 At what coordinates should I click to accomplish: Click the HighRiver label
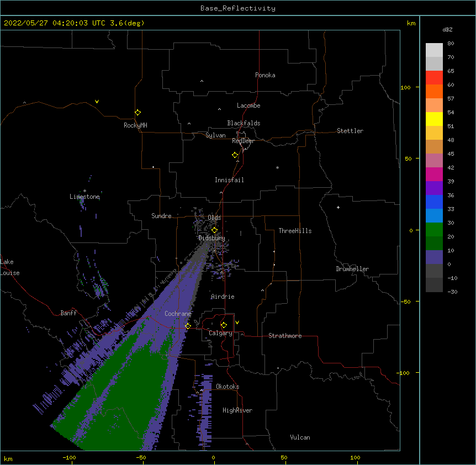point(237,410)
